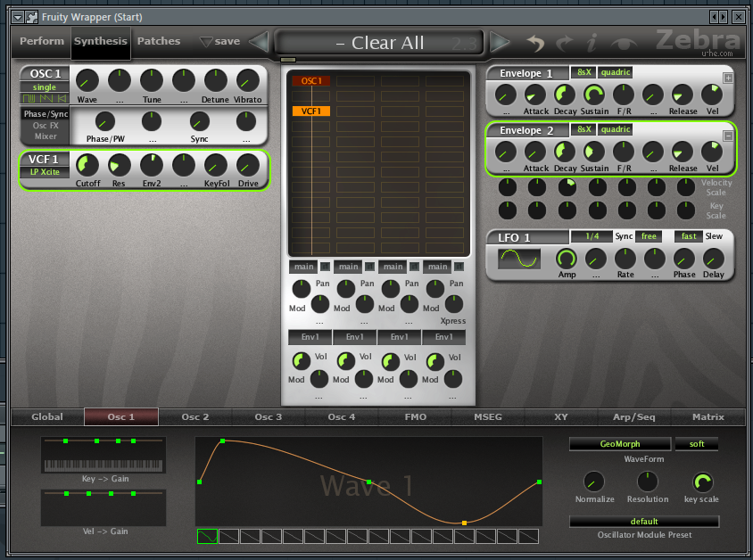Click the Envelope 1 Sustain knob

(594, 95)
